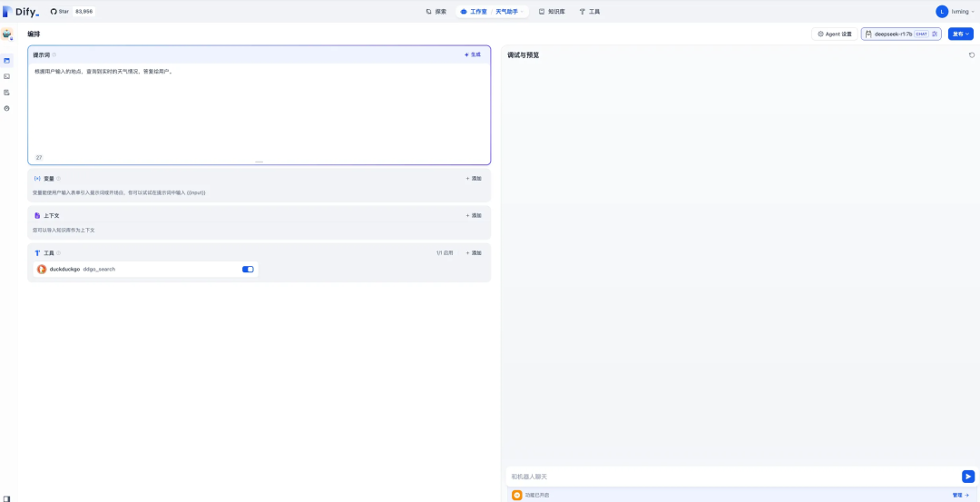This screenshot has height=502, width=980.
Task: Click 生成 to auto-generate the prompt
Action: coord(473,54)
